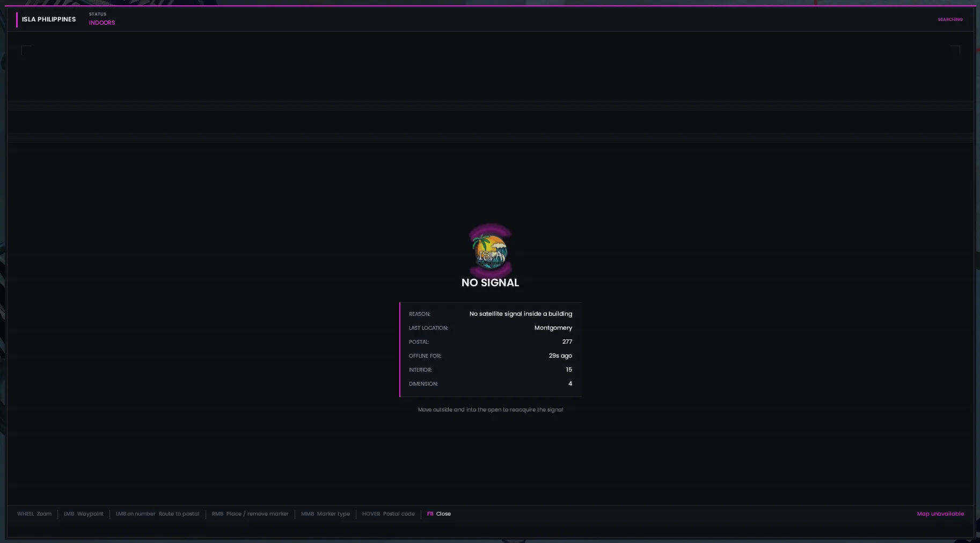This screenshot has width=980, height=543.
Task: Click the postal value 277
Action: (x=567, y=342)
